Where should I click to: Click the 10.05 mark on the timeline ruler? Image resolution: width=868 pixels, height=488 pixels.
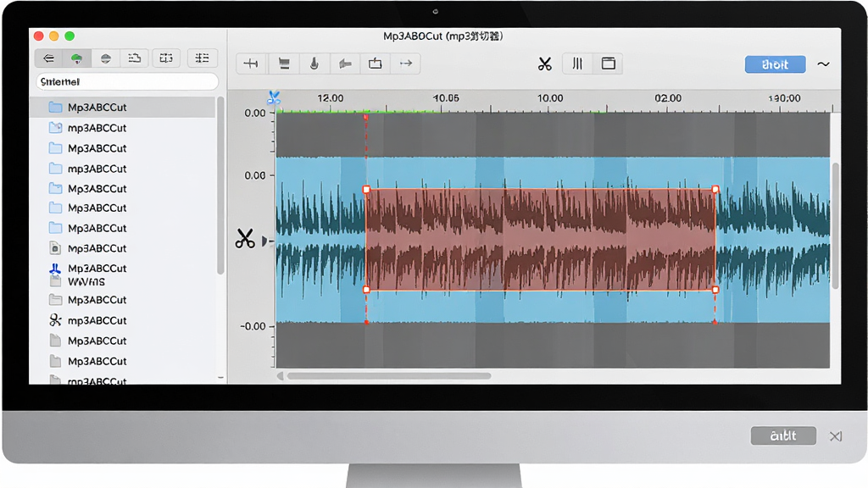click(x=446, y=98)
